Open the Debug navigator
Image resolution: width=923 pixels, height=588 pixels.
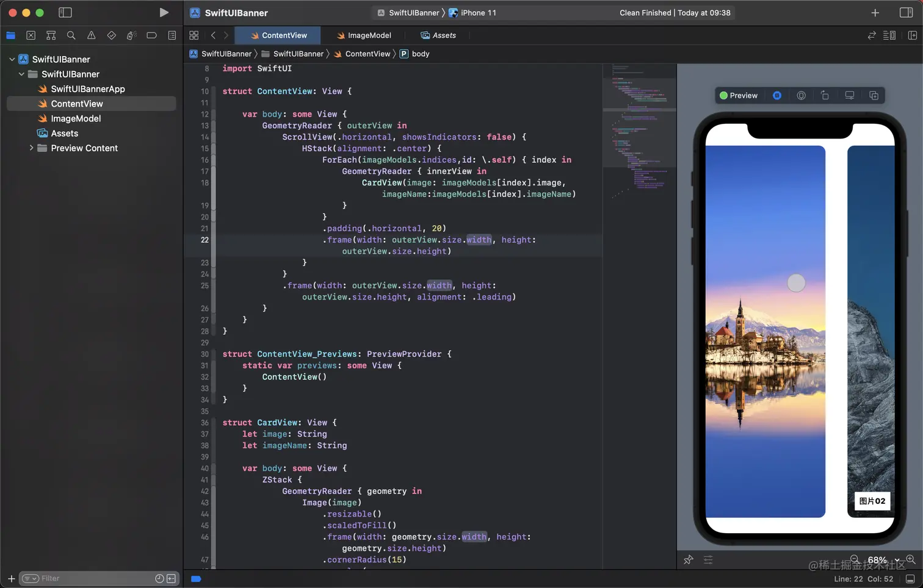coord(131,35)
